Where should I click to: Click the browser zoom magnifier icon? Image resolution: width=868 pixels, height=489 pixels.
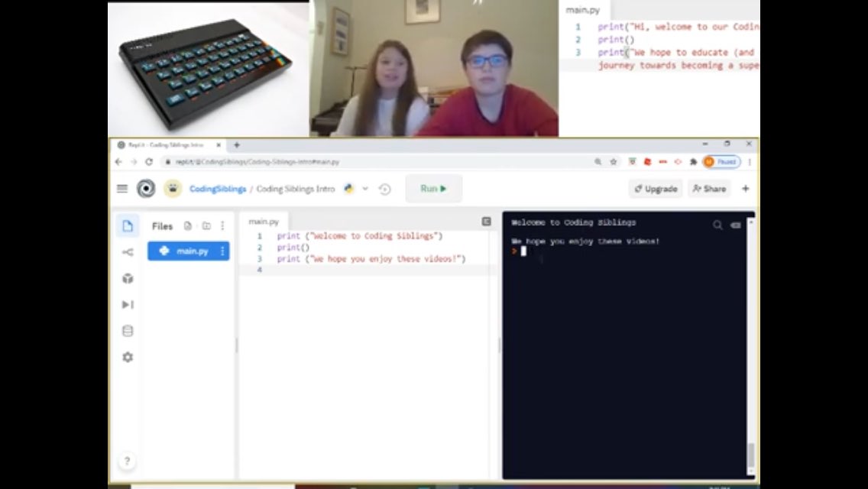[598, 162]
